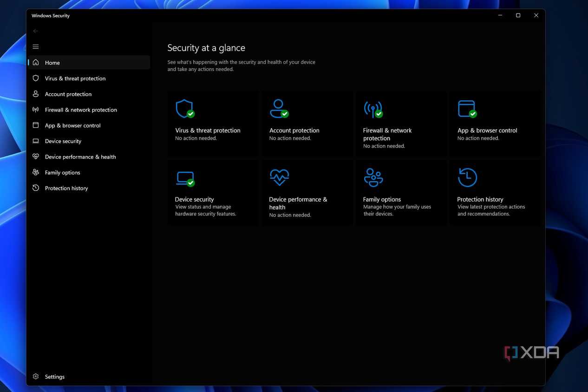Click the Device performance & health tile title
588x392 pixels.
click(x=298, y=203)
